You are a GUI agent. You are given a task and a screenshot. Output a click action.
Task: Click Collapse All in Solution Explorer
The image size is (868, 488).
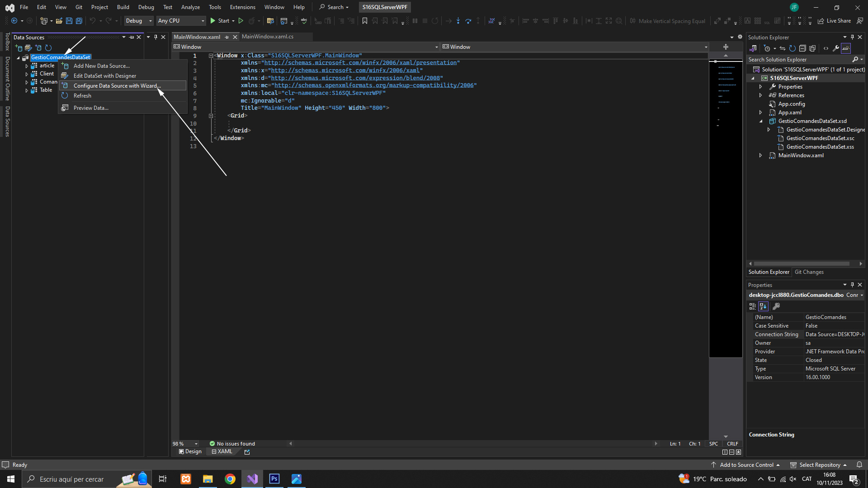pyautogui.click(x=802, y=48)
